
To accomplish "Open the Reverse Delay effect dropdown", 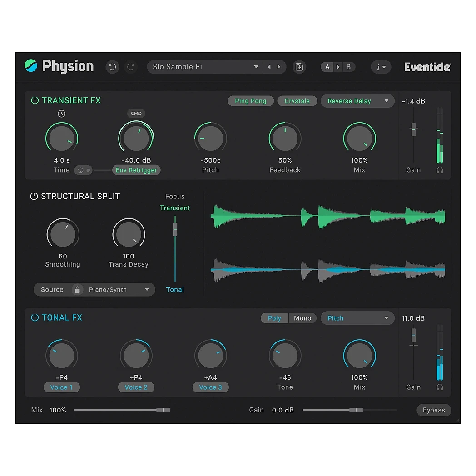I will click(x=357, y=101).
